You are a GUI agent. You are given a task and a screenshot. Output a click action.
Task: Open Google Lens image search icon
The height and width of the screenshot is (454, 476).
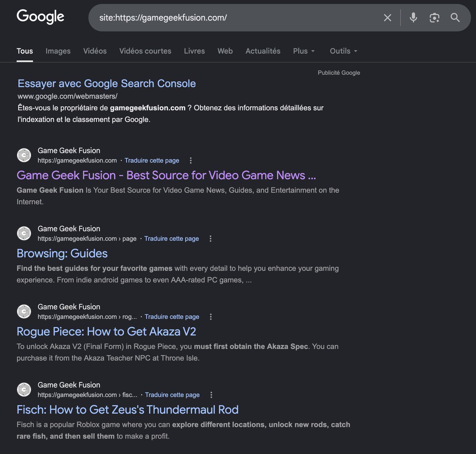tap(434, 17)
